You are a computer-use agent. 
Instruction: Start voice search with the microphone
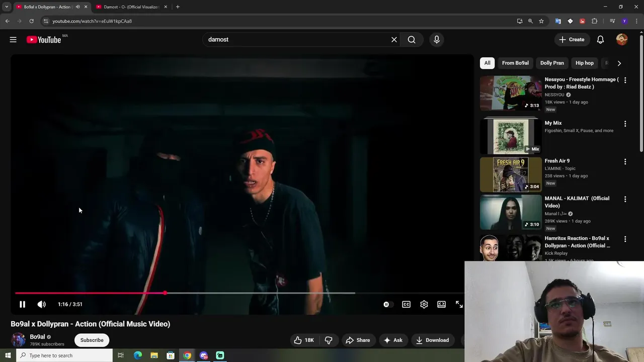click(x=437, y=40)
